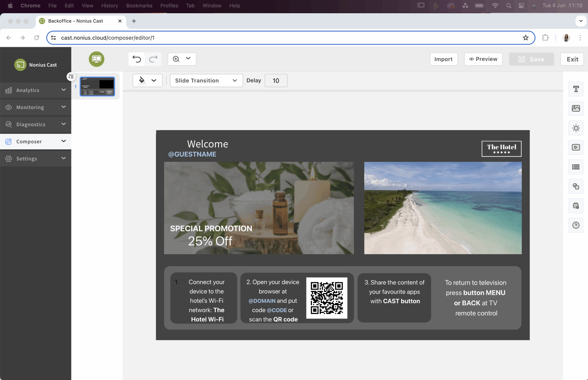Add a video player element
This screenshot has width=588, height=380.
[x=576, y=147]
